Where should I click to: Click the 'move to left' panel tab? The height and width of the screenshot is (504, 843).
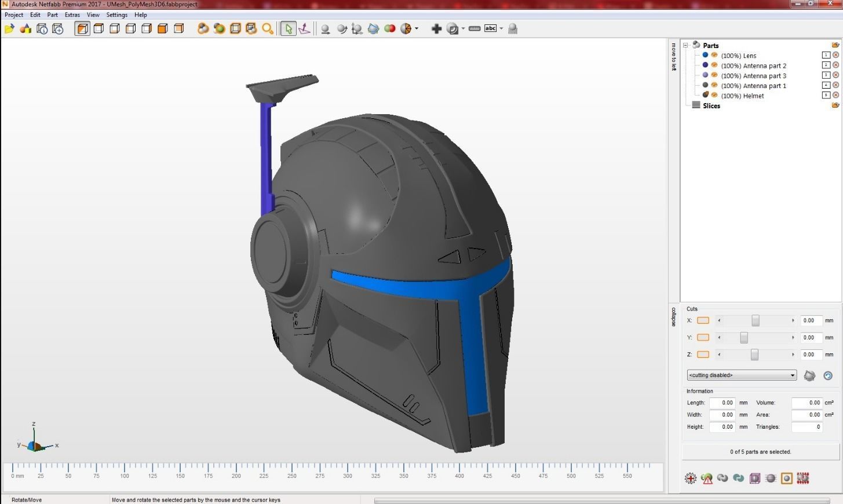click(674, 57)
